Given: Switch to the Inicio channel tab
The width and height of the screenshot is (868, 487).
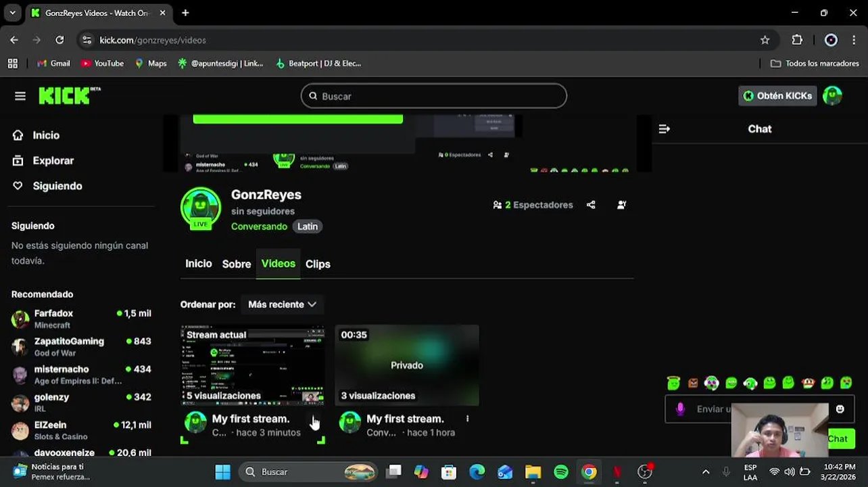Looking at the screenshot, I should click(x=199, y=264).
